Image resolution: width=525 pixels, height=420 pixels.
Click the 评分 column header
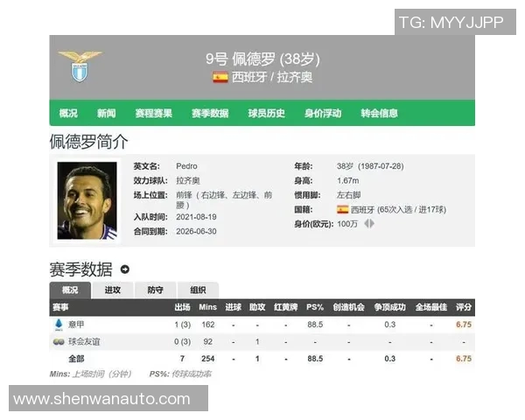(x=464, y=307)
